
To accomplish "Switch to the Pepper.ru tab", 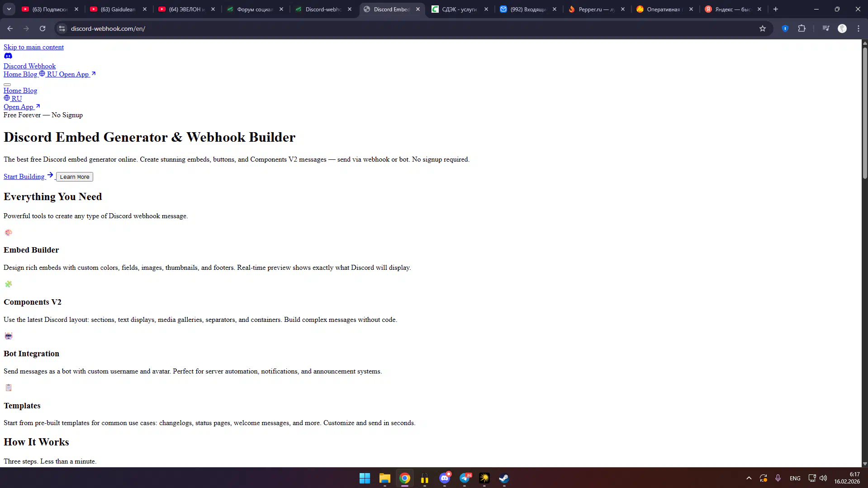I will (x=596, y=9).
